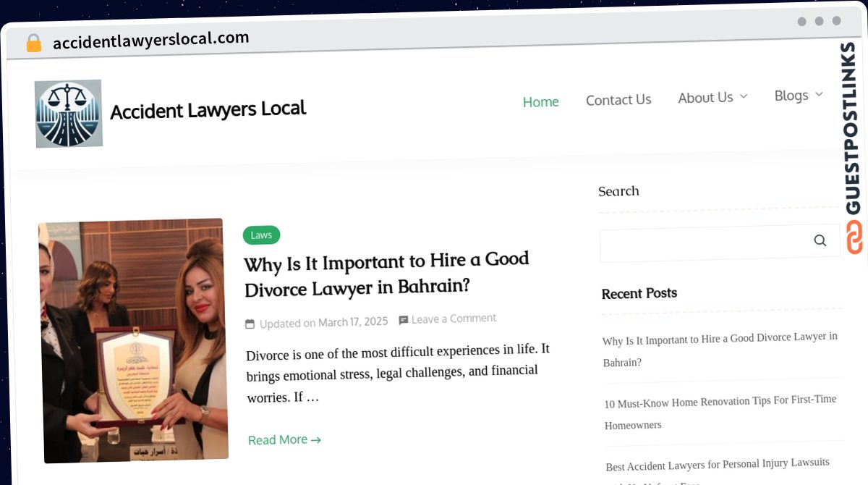This screenshot has width=868, height=485.
Task: Open the About Us menu item
Action: [x=705, y=98]
